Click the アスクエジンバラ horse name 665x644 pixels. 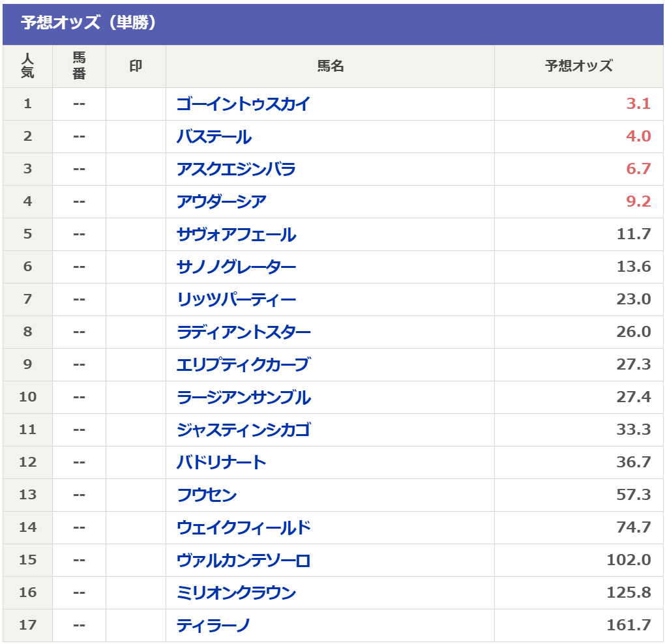(236, 169)
